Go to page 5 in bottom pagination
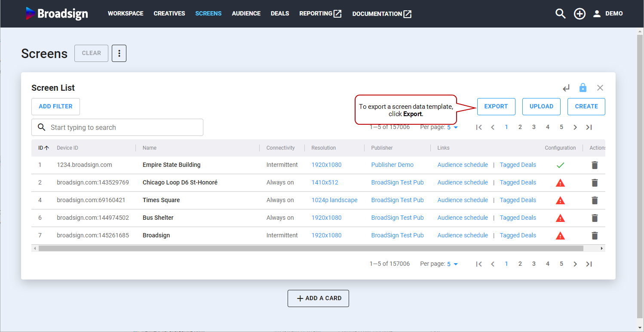 (x=561, y=264)
